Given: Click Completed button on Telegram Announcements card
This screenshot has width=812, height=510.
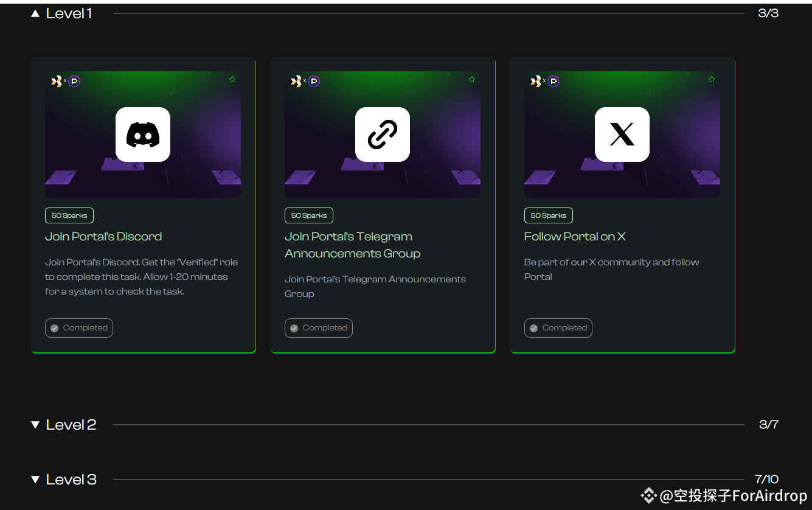Looking at the screenshot, I should pyautogui.click(x=319, y=328).
